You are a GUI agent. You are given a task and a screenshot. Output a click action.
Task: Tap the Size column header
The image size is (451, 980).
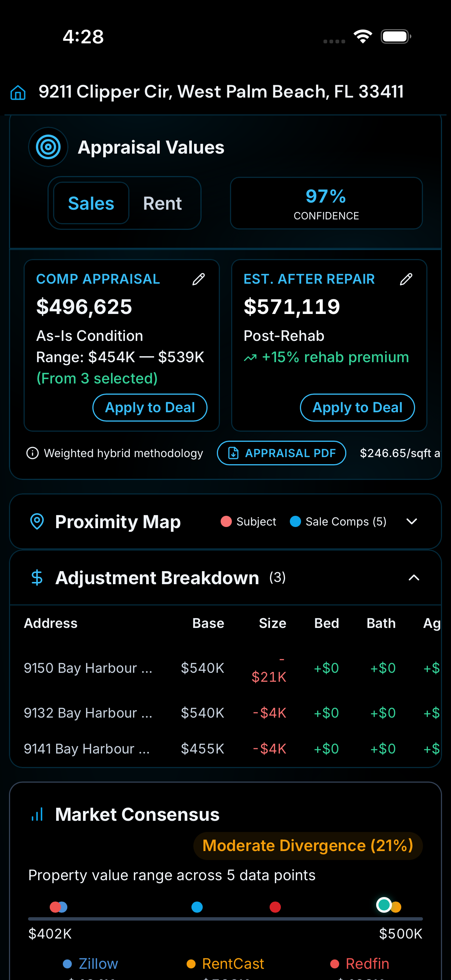(273, 623)
